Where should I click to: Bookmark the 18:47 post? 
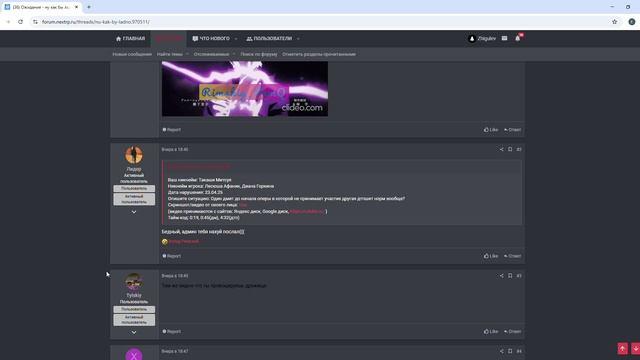[x=510, y=351]
